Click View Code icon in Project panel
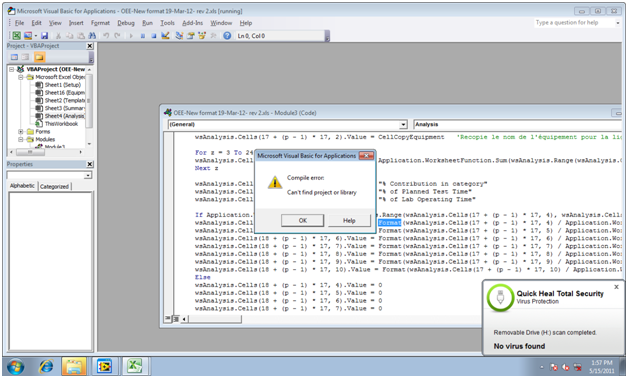Screen dimensions: 628x378 [x=14, y=57]
